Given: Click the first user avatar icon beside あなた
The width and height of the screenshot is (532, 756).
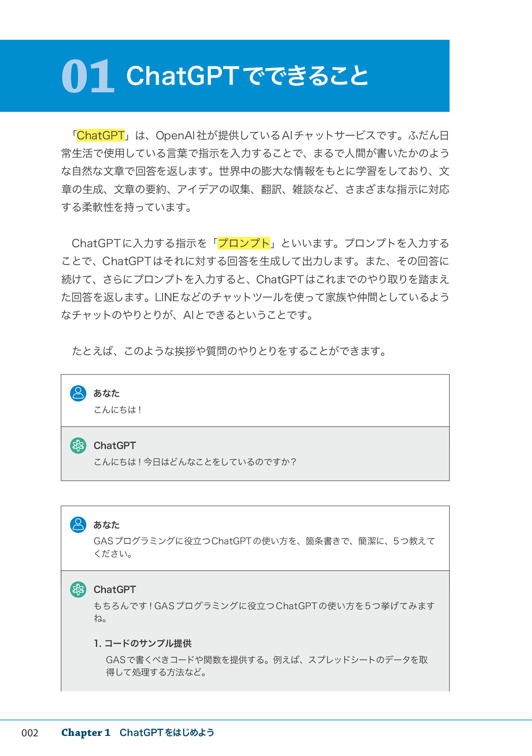Looking at the screenshot, I should [x=78, y=393].
